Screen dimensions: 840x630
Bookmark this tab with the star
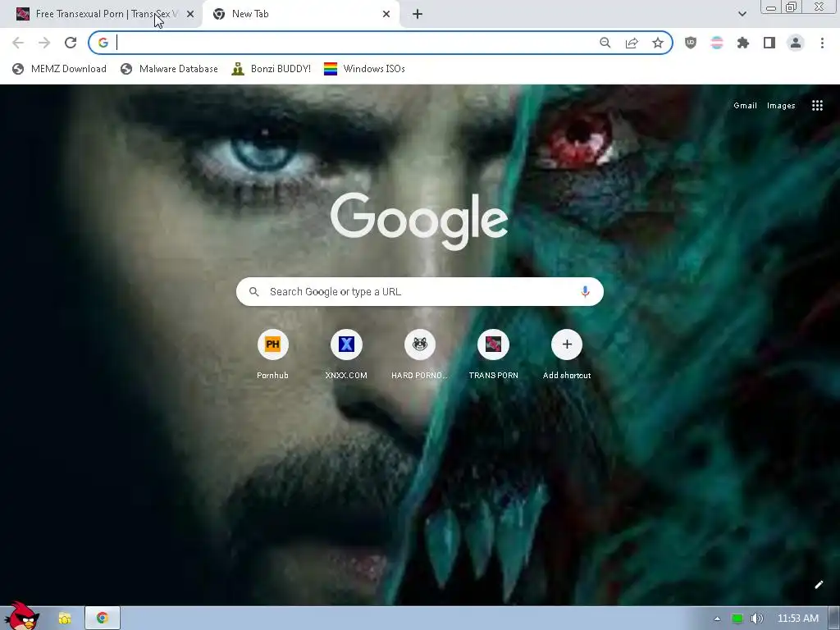(658, 43)
